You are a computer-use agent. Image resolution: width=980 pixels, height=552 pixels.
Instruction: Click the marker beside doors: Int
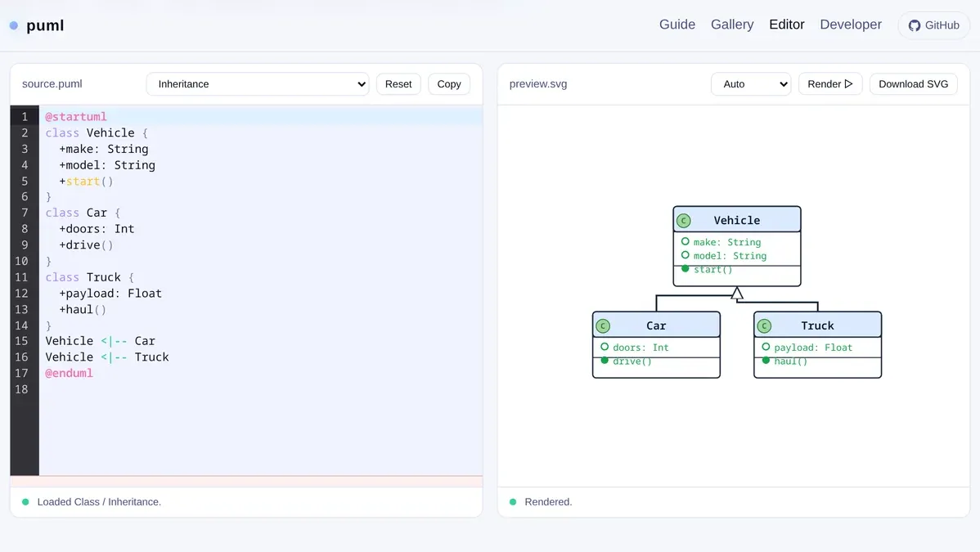click(605, 346)
